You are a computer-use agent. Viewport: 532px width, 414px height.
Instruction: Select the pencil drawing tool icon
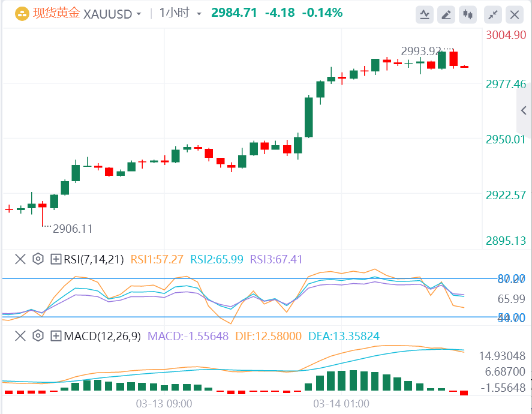click(446, 14)
